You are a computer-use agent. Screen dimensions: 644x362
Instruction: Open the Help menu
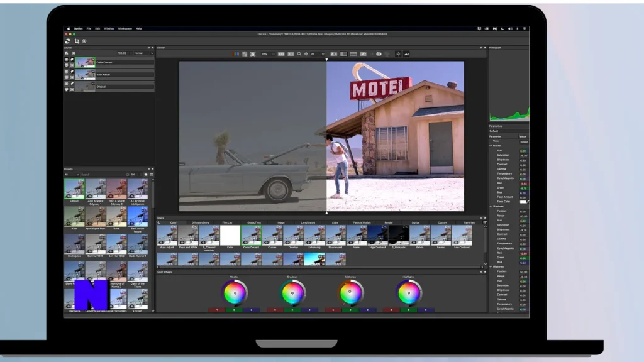coord(139,29)
